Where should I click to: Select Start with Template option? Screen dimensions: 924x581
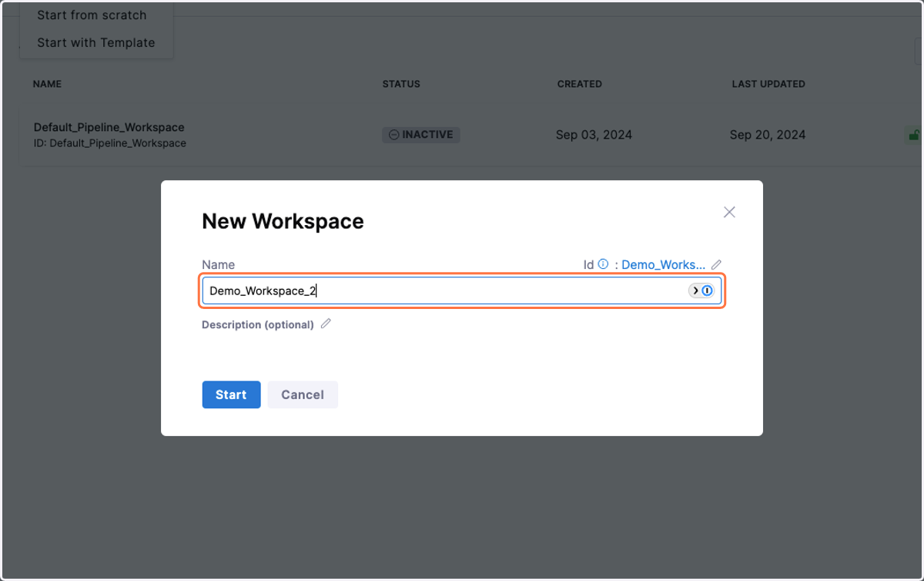95,42
